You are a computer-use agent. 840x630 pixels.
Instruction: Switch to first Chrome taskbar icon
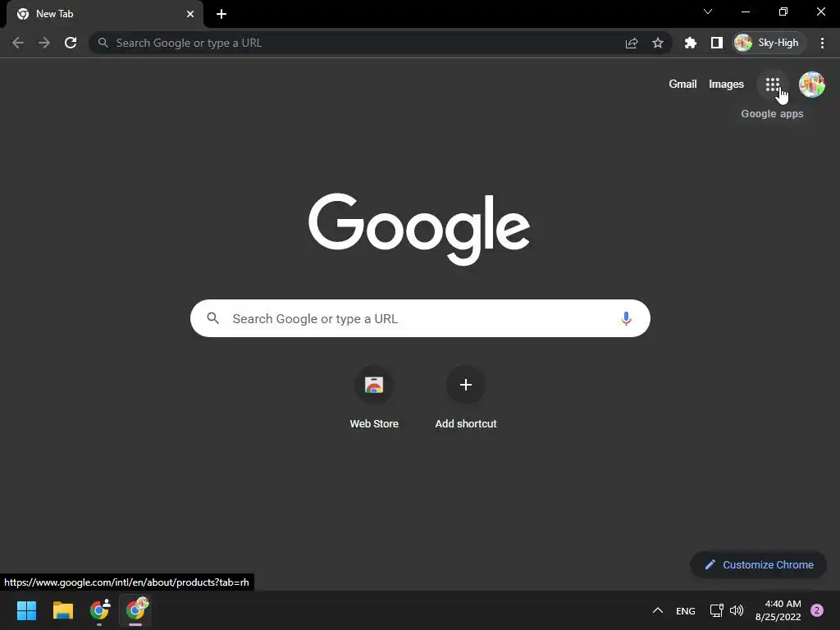point(99,610)
